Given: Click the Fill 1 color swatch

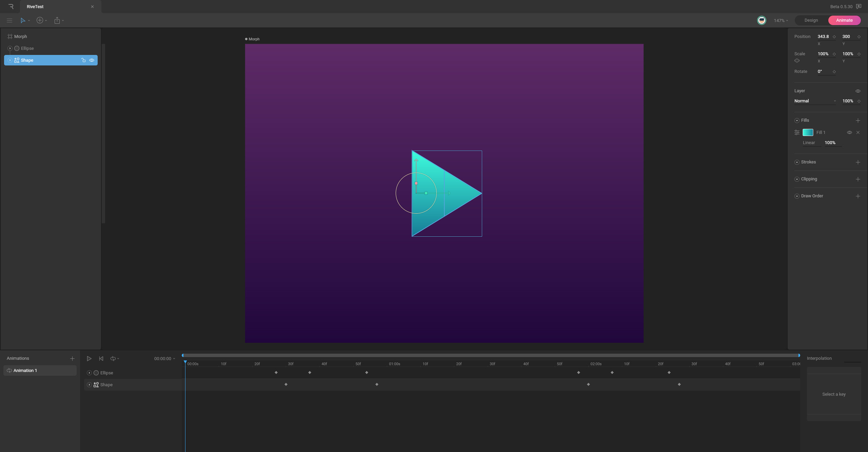Looking at the screenshot, I should tap(809, 132).
